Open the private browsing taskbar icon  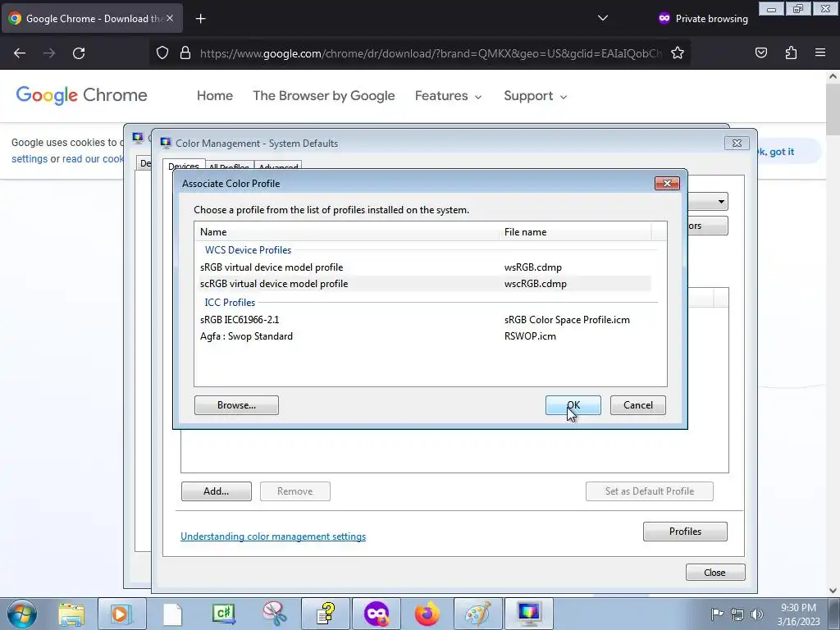pyautogui.click(x=376, y=614)
